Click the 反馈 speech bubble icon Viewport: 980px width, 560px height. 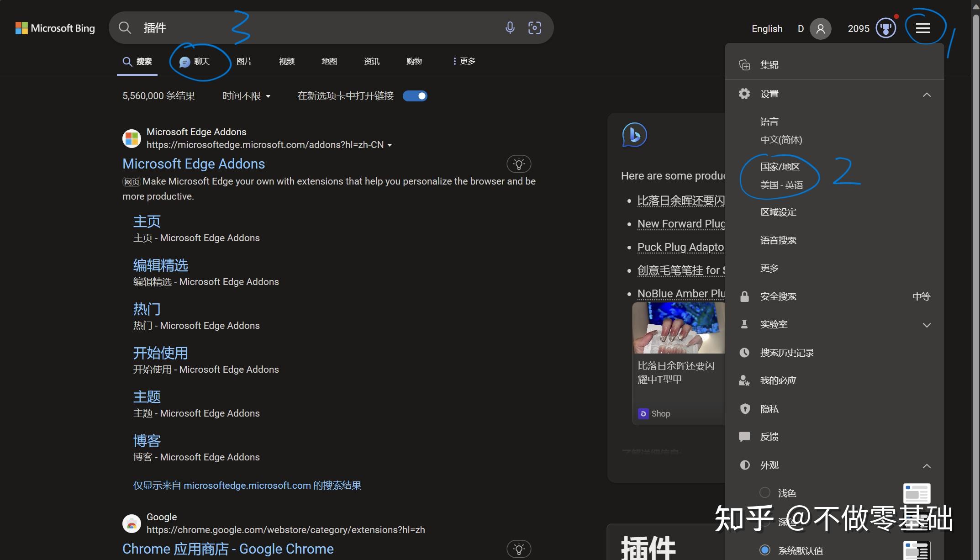(x=744, y=437)
